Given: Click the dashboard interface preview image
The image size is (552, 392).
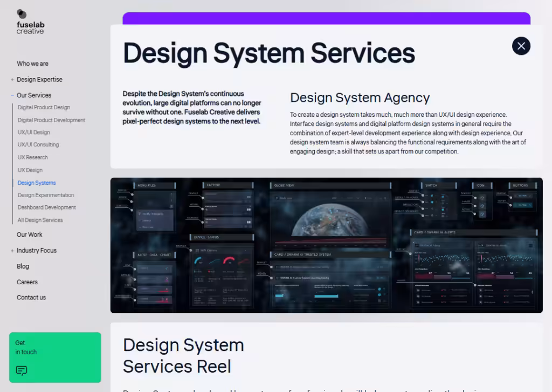Looking at the screenshot, I should click(x=326, y=245).
